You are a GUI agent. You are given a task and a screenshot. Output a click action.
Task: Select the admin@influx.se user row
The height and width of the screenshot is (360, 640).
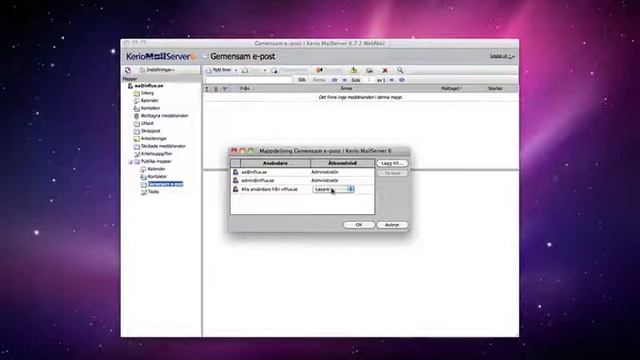[302, 180]
